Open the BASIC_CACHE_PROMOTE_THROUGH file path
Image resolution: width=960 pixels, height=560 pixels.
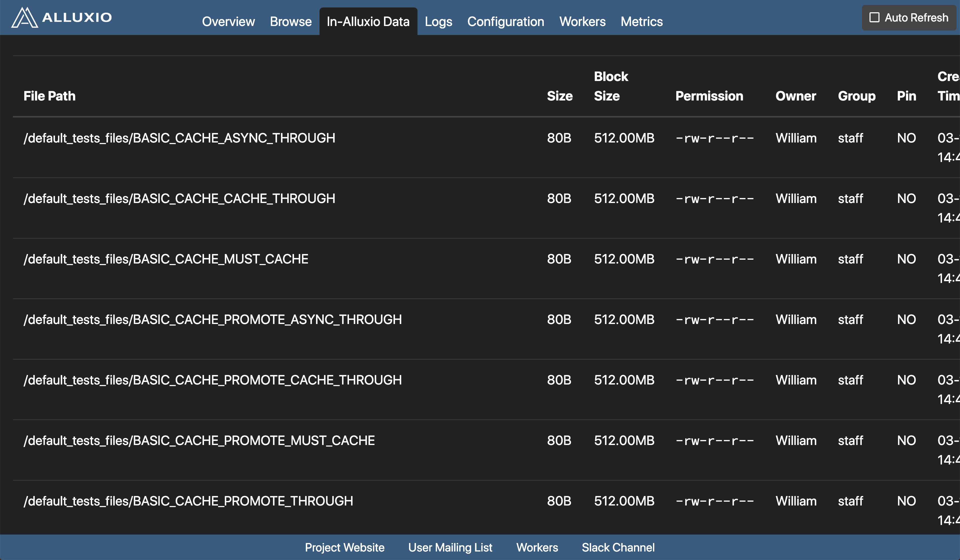click(x=188, y=501)
